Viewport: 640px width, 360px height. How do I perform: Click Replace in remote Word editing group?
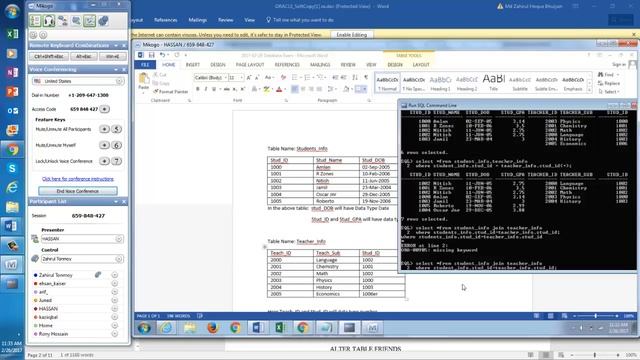pyautogui.click(x=609, y=83)
